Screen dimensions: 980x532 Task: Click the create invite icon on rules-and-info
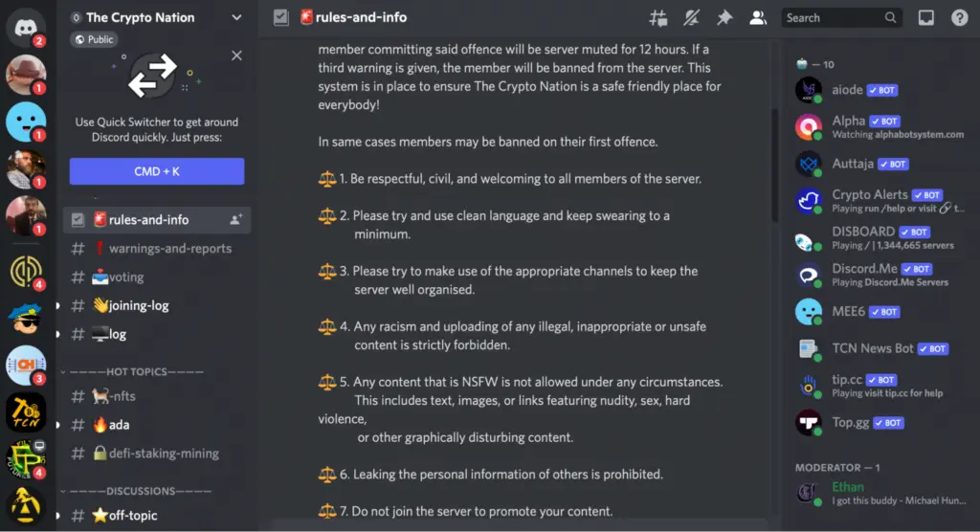coord(235,219)
